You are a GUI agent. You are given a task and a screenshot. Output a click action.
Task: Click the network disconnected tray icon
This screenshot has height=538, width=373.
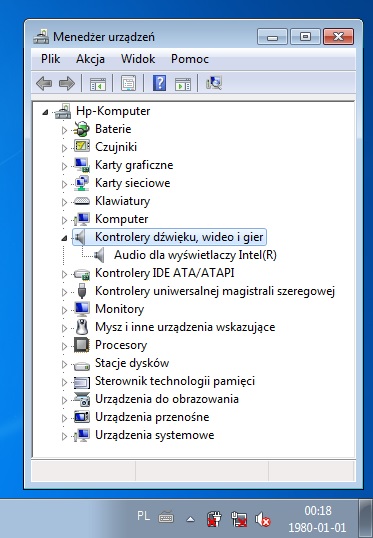coord(239,519)
